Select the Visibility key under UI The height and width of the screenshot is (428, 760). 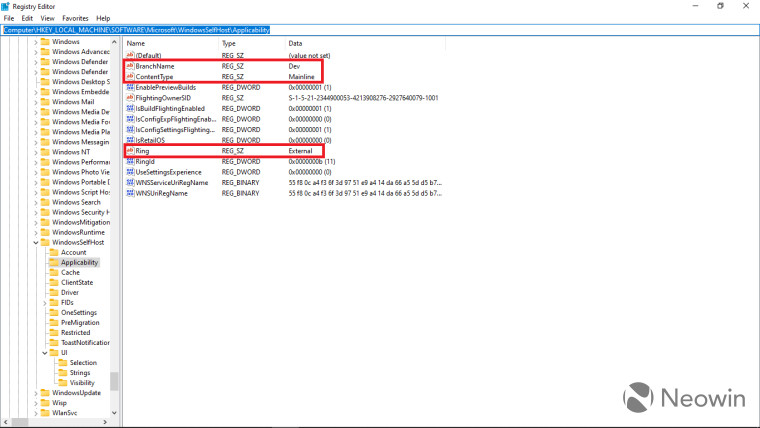[x=82, y=382]
